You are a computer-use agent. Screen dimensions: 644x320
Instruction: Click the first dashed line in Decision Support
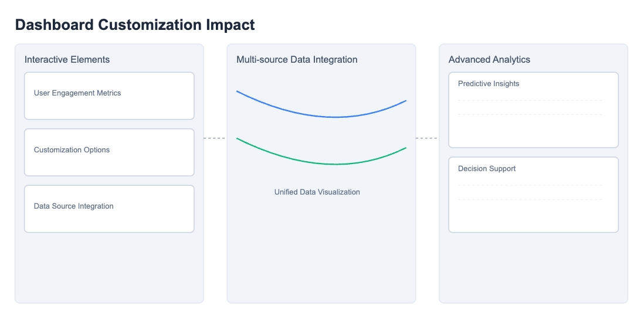[530, 185]
